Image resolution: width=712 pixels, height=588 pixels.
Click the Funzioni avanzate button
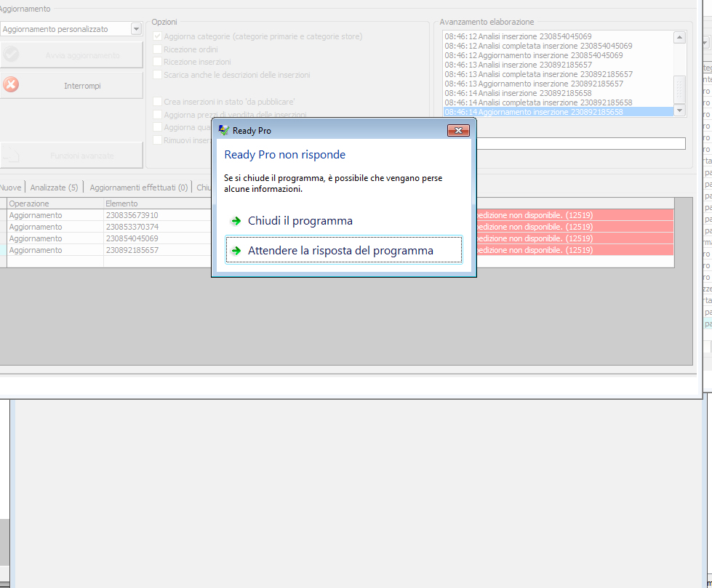(x=71, y=155)
